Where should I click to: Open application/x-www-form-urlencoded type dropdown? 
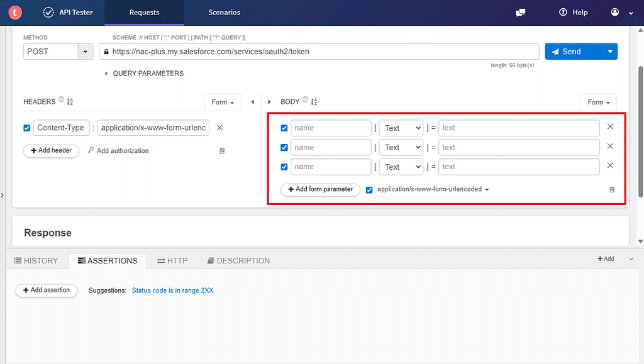pos(433,189)
